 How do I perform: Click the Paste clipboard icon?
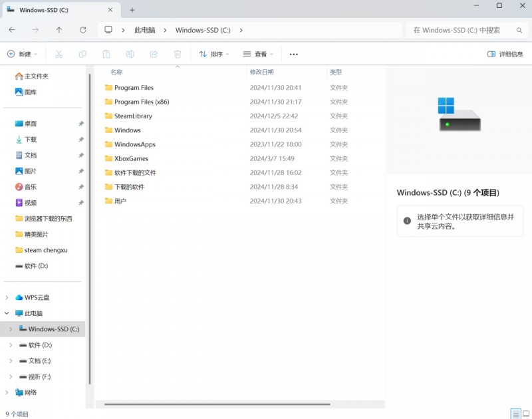pyautogui.click(x=106, y=54)
